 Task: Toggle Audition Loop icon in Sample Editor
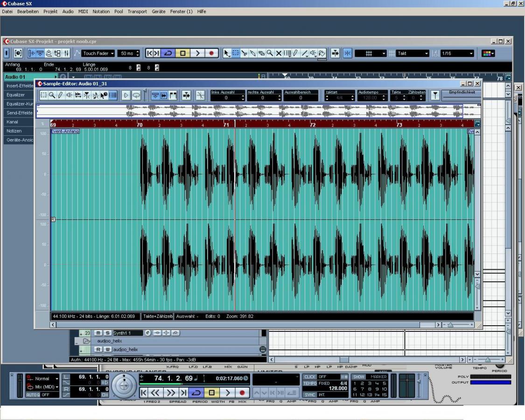136,96
